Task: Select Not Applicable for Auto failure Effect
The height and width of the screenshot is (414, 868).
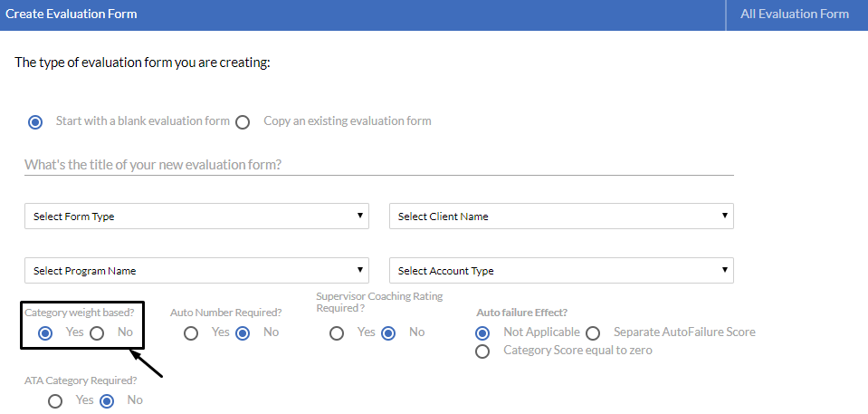Action: (482, 333)
